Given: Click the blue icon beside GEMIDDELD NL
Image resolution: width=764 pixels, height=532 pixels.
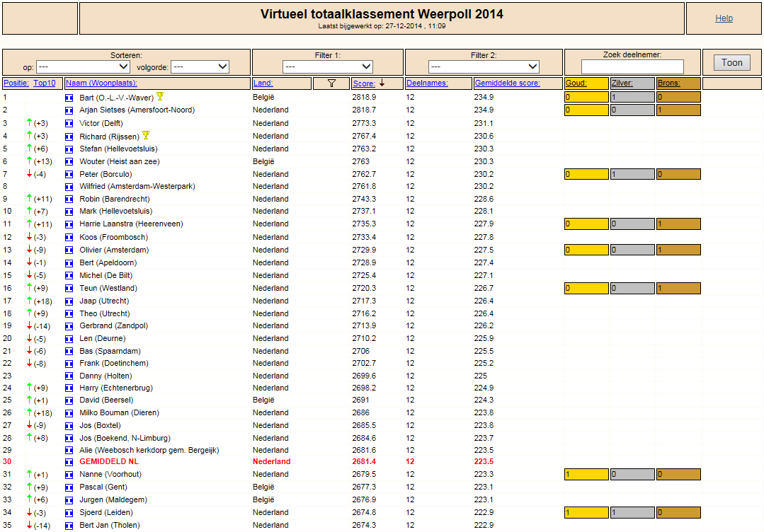Looking at the screenshot, I should tap(69, 462).
